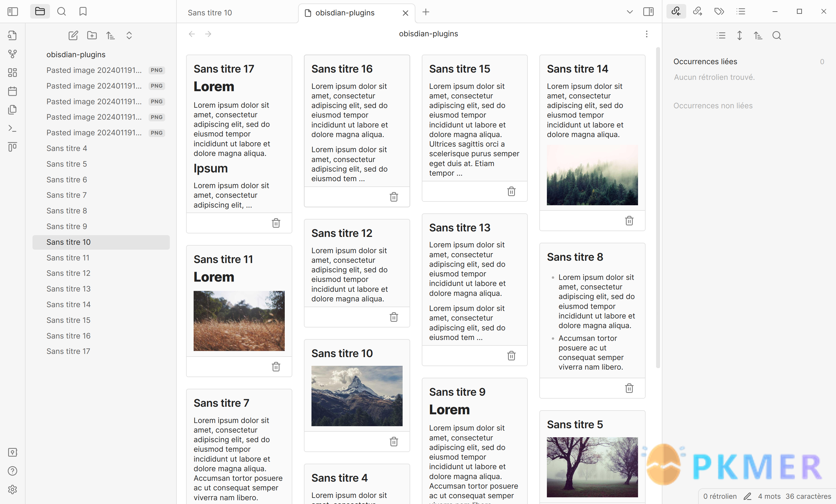Open outgoing links panel tab

tap(698, 12)
